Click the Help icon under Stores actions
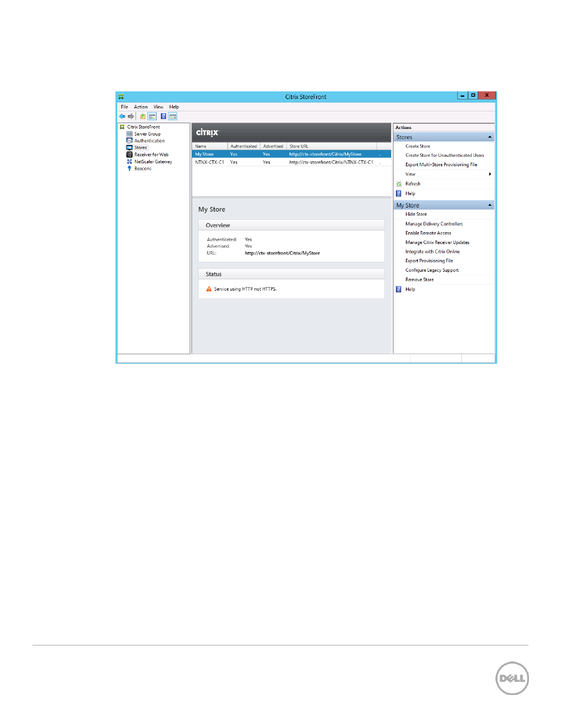Screen dimensions: 562x728 coord(399,193)
